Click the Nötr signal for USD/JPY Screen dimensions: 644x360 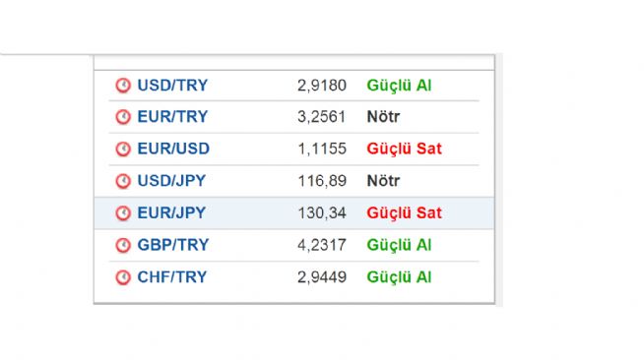pyautogui.click(x=383, y=181)
